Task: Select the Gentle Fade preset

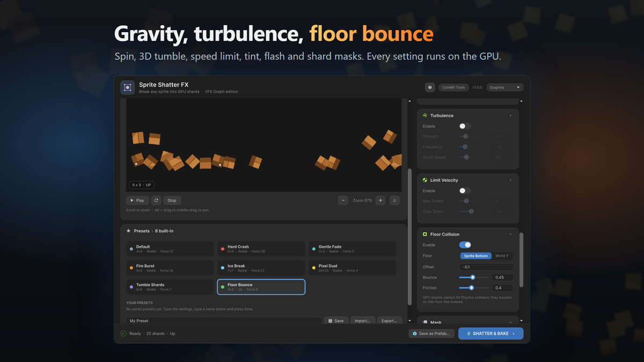Action: click(x=352, y=249)
